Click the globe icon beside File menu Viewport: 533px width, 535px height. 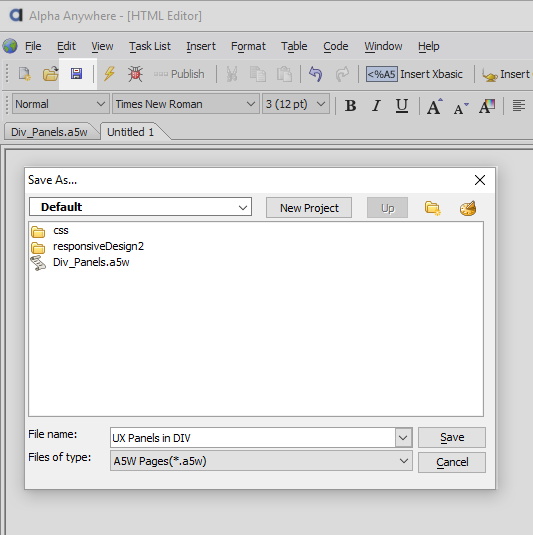[x=10, y=46]
